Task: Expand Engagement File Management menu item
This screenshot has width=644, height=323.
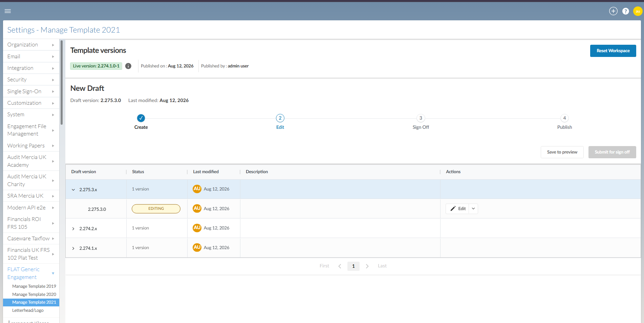Action: click(x=31, y=130)
